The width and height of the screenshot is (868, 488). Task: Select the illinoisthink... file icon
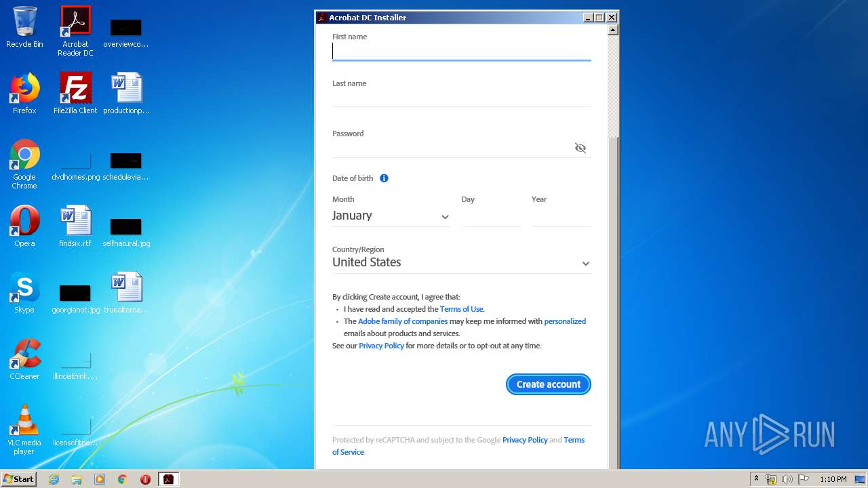coord(75,363)
